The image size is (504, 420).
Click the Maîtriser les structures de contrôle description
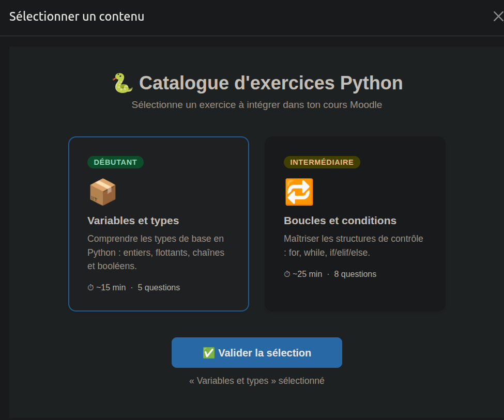pyautogui.click(x=354, y=245)
